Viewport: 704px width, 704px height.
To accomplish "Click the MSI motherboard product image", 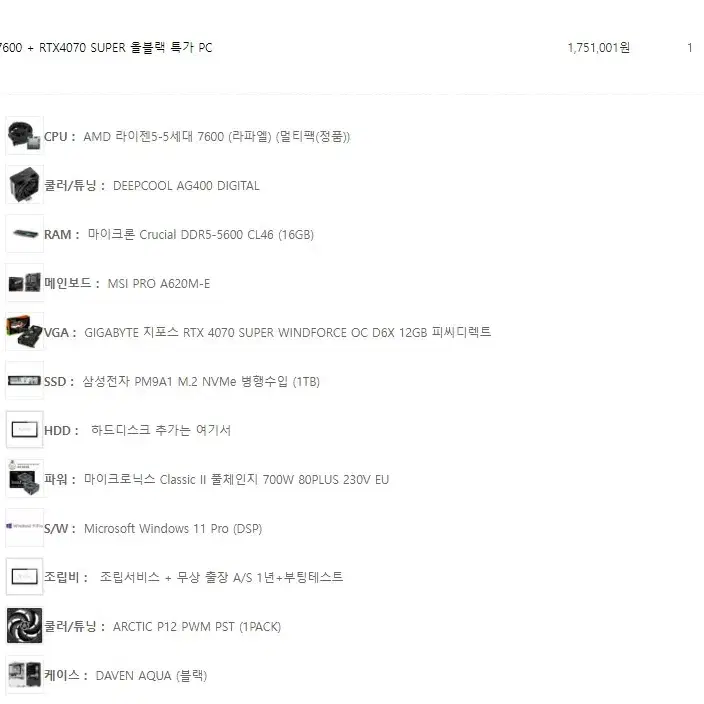I will [x=24, y=282].
